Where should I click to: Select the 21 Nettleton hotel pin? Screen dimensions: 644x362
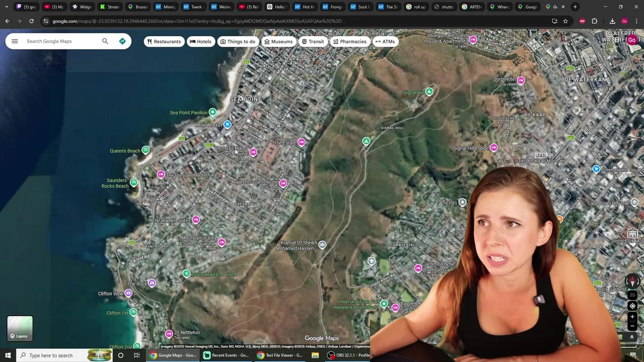tap(169, 334)
